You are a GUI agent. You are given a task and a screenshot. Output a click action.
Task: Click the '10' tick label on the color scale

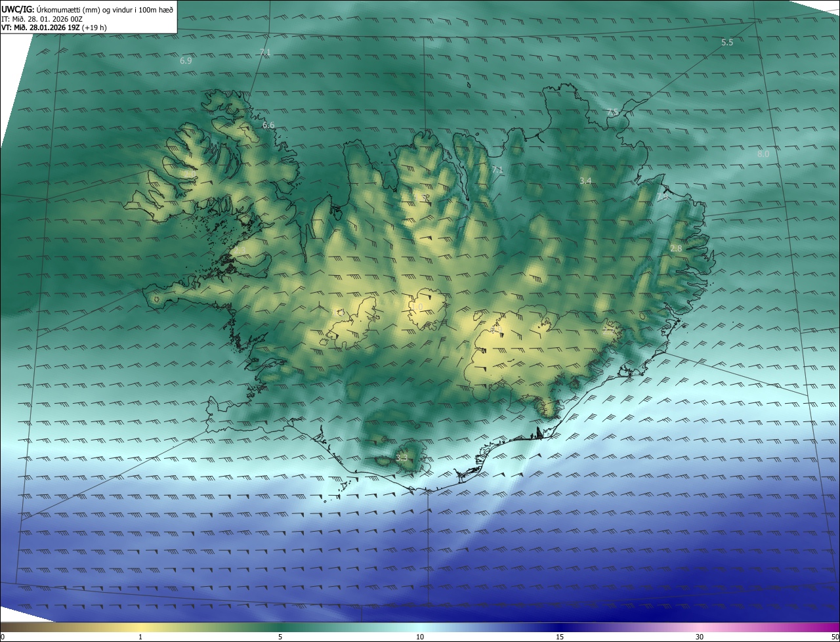tap(420, 637)
